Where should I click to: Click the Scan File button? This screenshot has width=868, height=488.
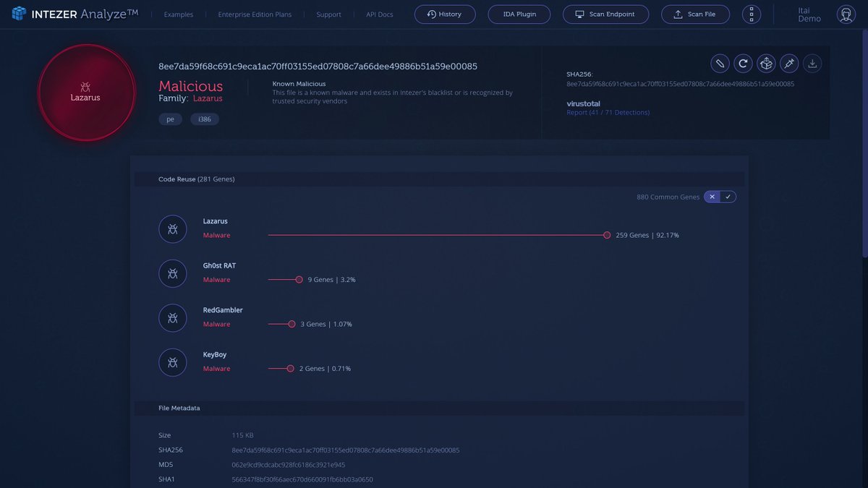point(695,14)
